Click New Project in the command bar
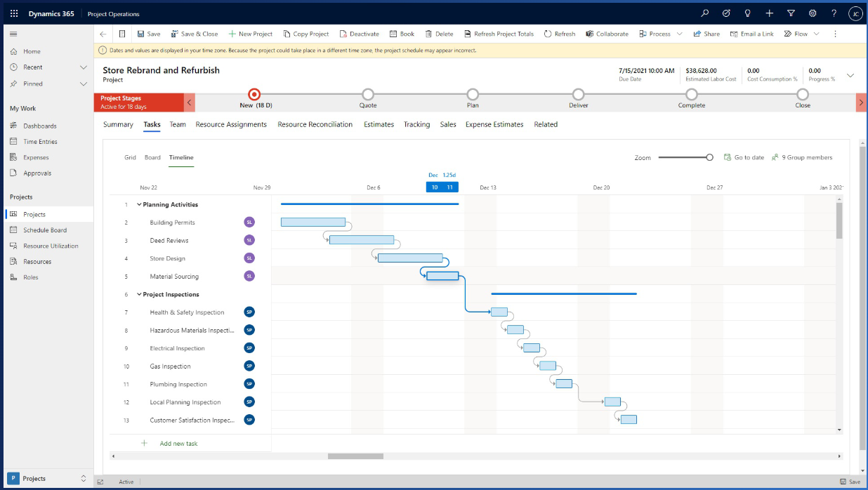Screen dimensions: 868x490 coord(250,34)
